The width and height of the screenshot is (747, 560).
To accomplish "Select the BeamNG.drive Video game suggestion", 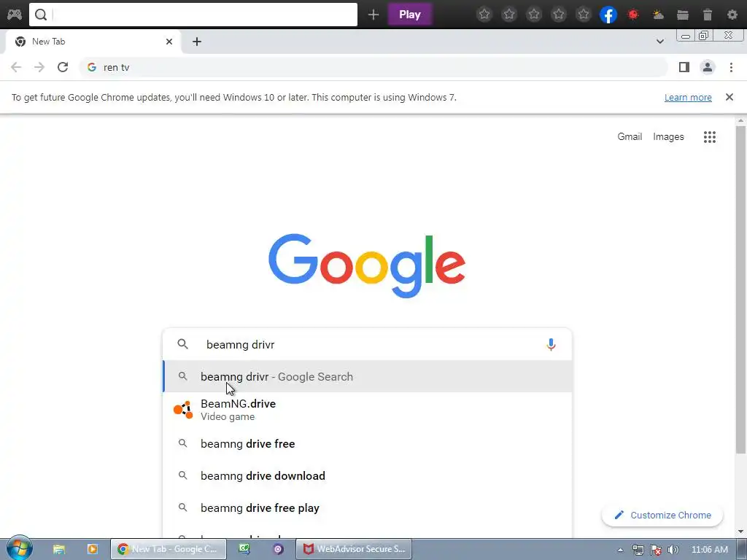I will pos(368,410).
